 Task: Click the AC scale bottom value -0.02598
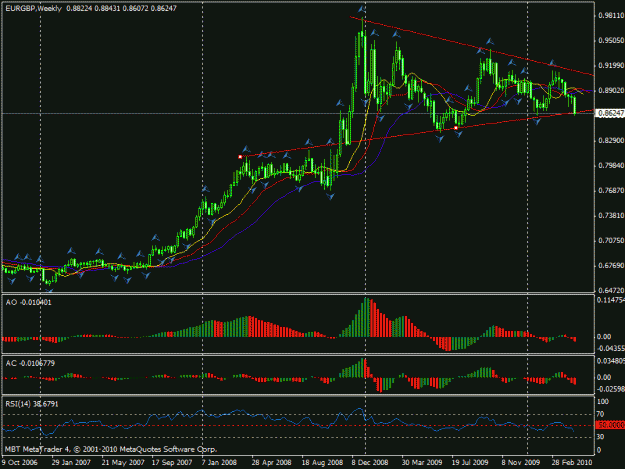pos(611,389)
